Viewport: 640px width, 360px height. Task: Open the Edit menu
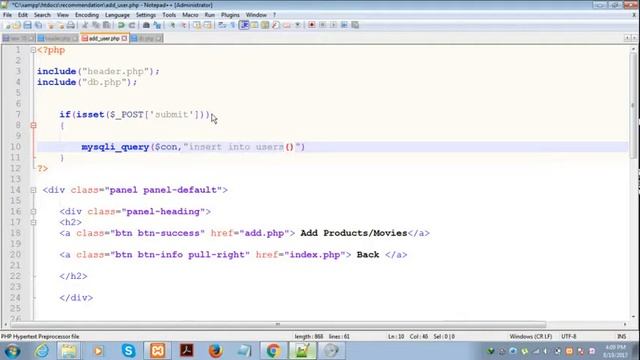pyautogui.click(x=23, y=15)
